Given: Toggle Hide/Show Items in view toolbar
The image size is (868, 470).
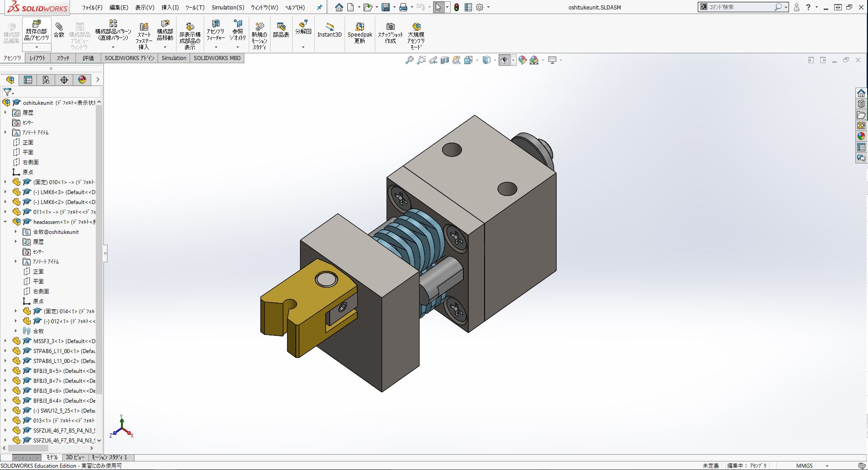Looking at the screenshot, I should [504, 60].
